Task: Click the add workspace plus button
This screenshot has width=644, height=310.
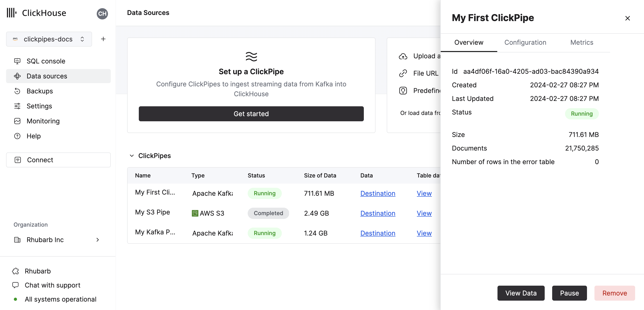Action: coord(103,39)
